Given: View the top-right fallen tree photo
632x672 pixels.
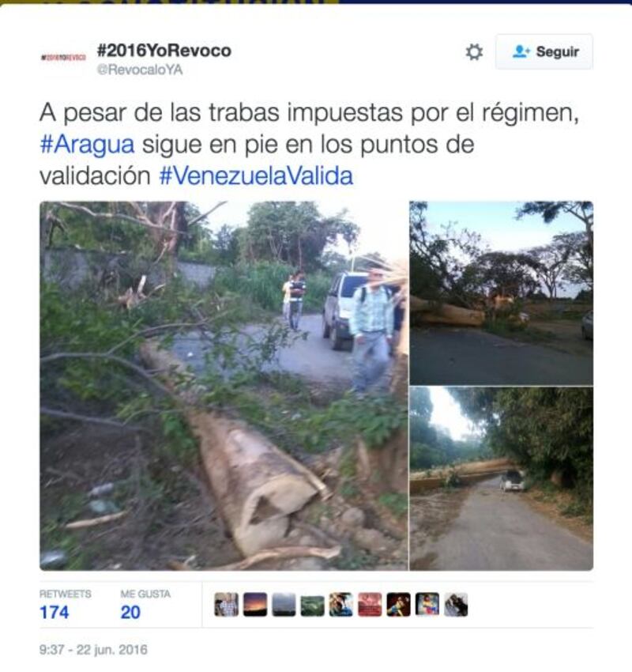Looking at the screenshot, I should pos(502,293).
